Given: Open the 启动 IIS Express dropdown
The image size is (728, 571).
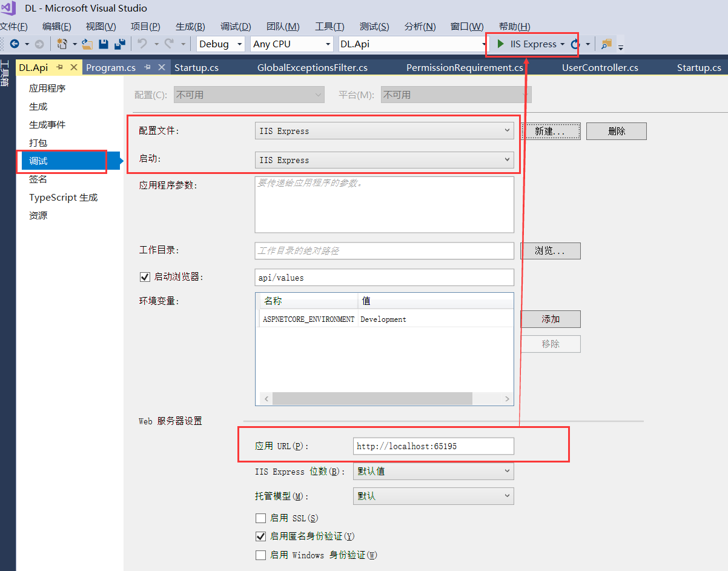Looking at the screenshot, I should [x=384, y=160].
